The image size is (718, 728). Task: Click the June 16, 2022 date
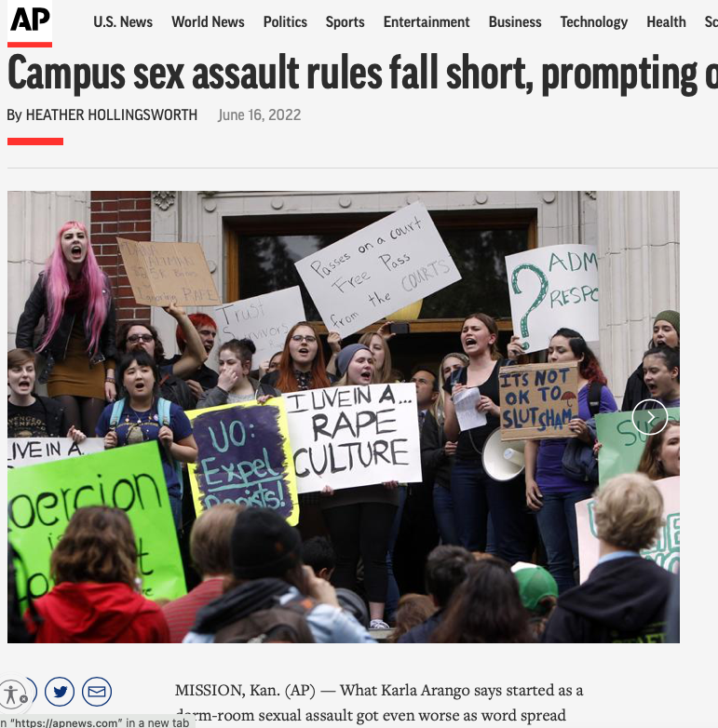[260, 115]
